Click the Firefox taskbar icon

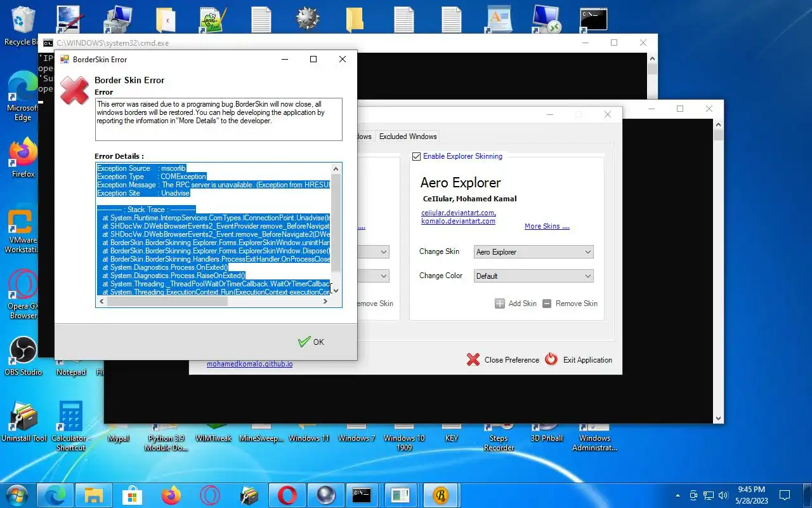(171, 495)
